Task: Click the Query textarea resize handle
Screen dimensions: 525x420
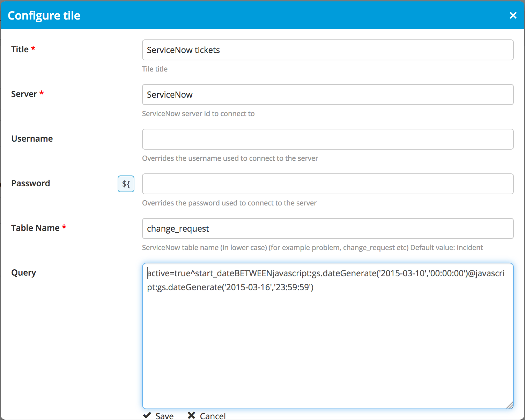Action: pos(510,405)
